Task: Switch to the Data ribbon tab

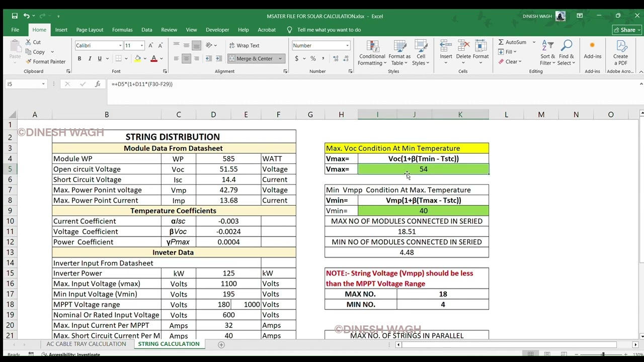Action: coord(147,30)
